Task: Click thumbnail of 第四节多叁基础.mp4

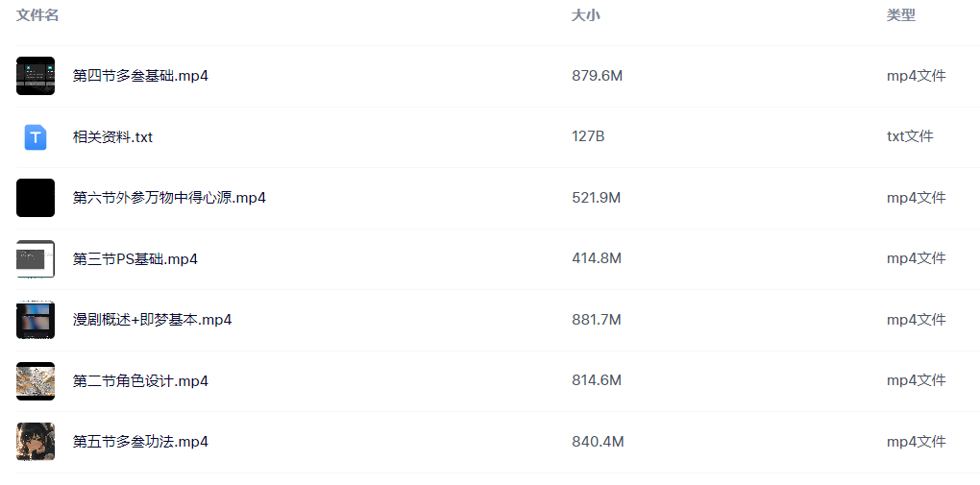Action: [x=36, y=76]
